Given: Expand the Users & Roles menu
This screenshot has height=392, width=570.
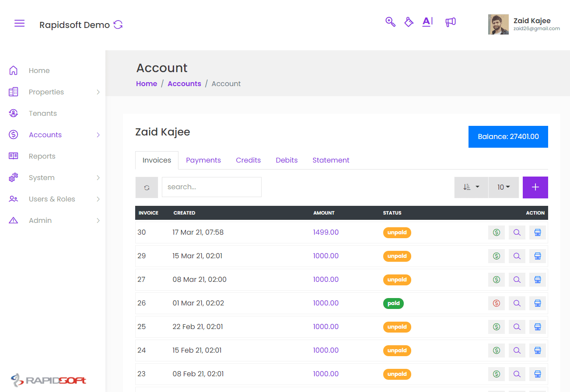Looking at the screenshot, I should coord(55,199).
